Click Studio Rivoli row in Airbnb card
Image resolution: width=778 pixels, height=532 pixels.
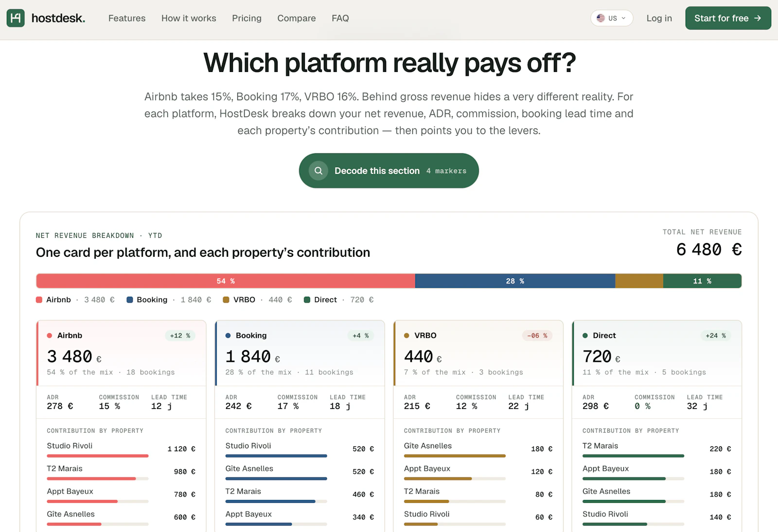121,449
